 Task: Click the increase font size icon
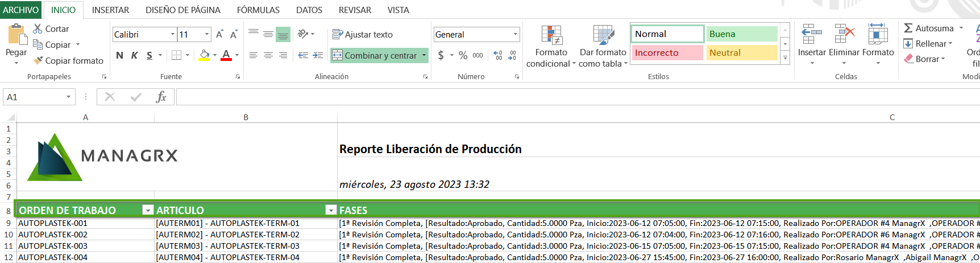tap(219, 35)
